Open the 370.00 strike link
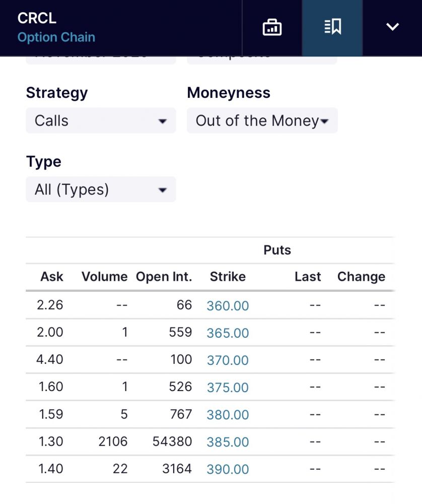Screen dimensions: 422x504 (x=228, y=360)
